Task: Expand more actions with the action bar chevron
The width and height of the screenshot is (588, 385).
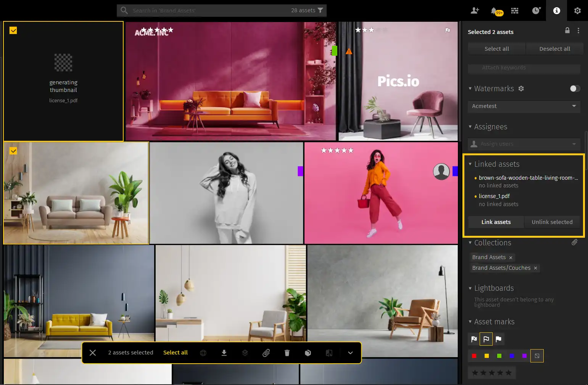Action: tap(350, 353)
